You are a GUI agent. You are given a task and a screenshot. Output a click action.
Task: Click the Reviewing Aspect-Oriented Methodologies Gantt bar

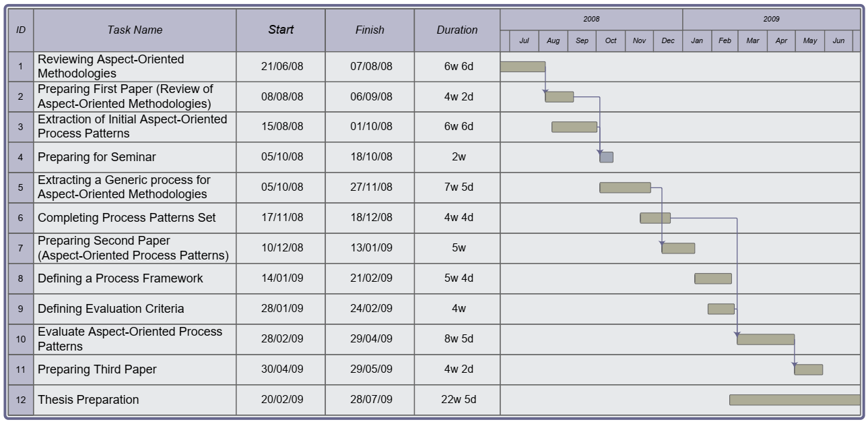(523, 67)
